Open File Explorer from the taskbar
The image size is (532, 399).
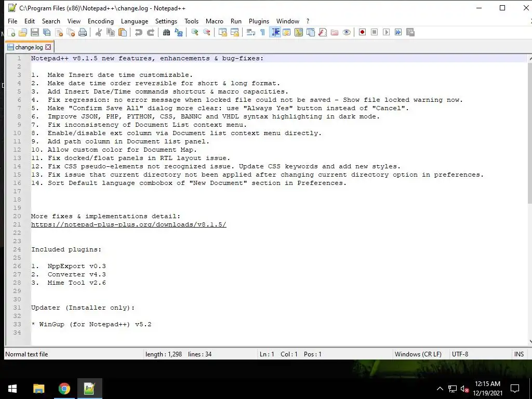tap(38, 389)
